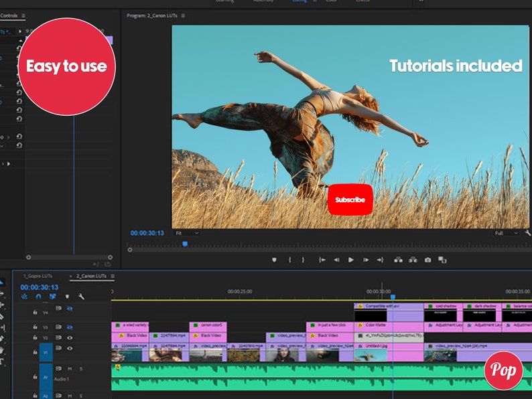Viewport: 532px width, 399px height.
Task: Toggle A2 track targeting button
Action: (x=46, y=395)
